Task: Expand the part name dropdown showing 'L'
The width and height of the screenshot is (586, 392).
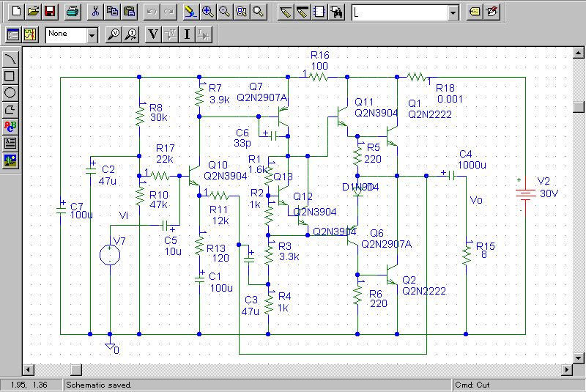Action: click(x=453, y=12)
